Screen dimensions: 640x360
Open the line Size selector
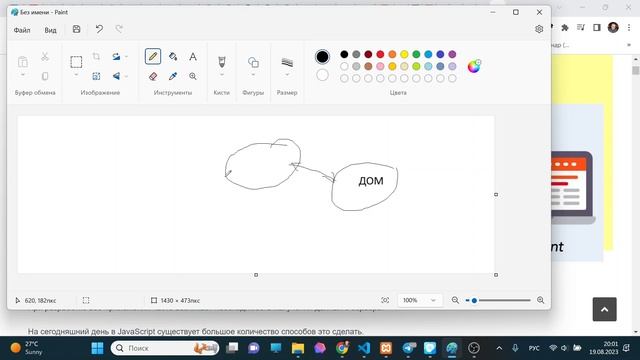pos(287,62)
